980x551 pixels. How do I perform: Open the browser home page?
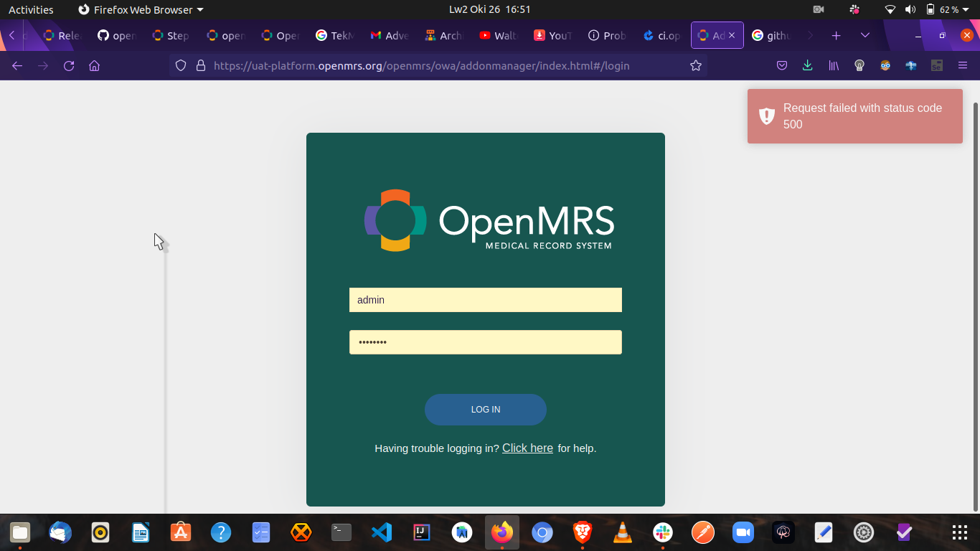pyautogui.click(x=94, y=65)
